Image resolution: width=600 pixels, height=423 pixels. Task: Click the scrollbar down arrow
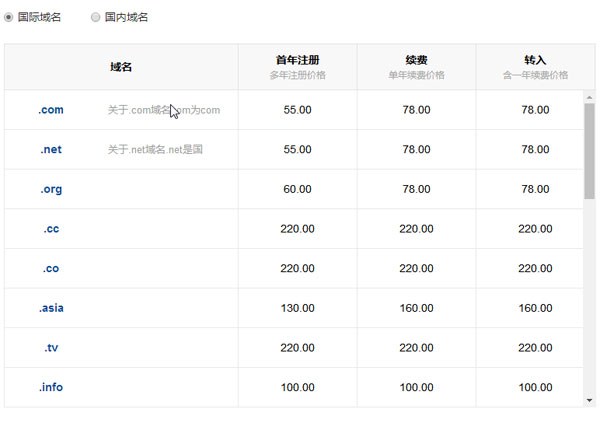tap(589, 400)
